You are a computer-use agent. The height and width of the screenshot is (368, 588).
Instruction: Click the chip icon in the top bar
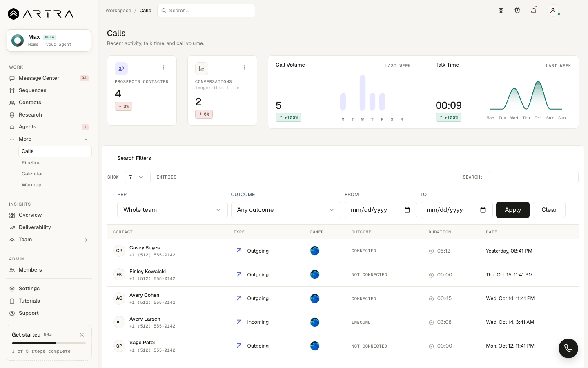coord(517,11)
